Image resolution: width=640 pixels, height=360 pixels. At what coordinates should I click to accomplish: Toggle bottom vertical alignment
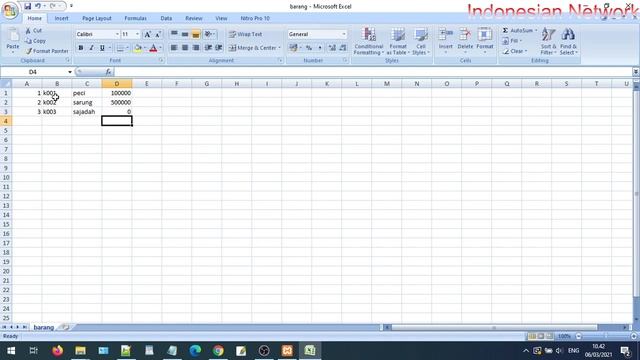[196, 35]
